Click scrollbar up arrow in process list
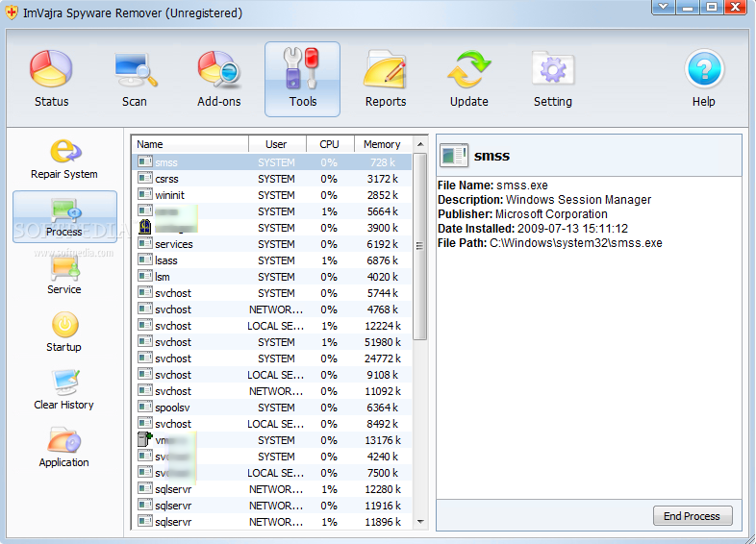This screenshot has height=544, width=756. pyautogui.click(x=420, y=144)
